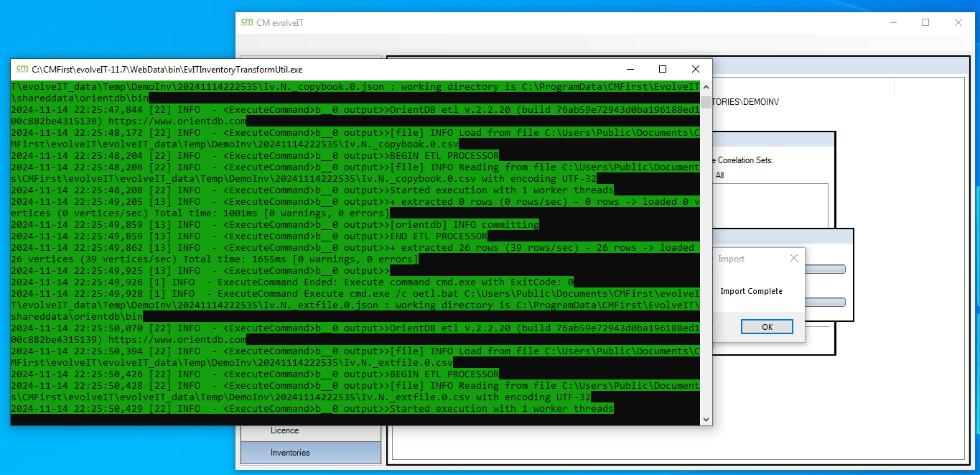
Task: Click console scrollbar up arrow
Action: [x=706, y=87]
